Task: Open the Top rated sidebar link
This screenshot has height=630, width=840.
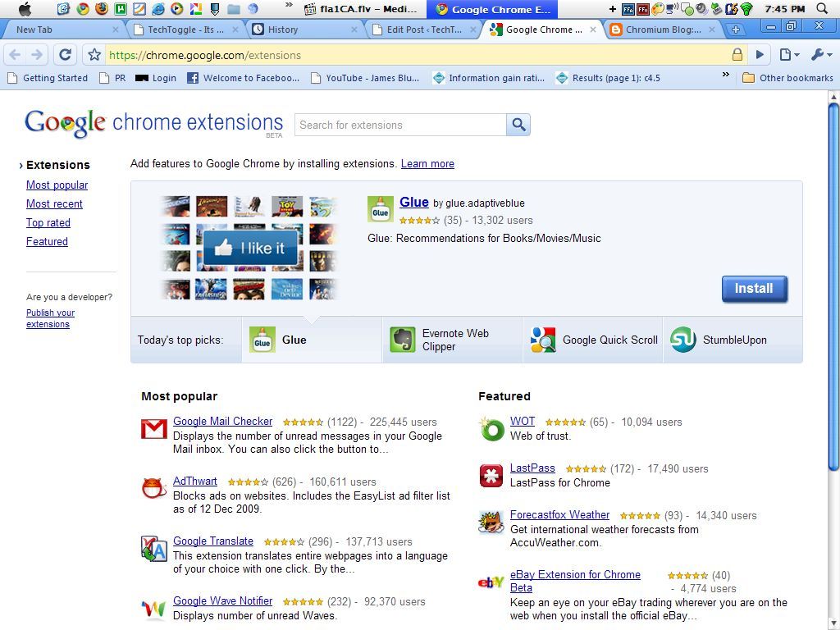Action: point(48,222)
